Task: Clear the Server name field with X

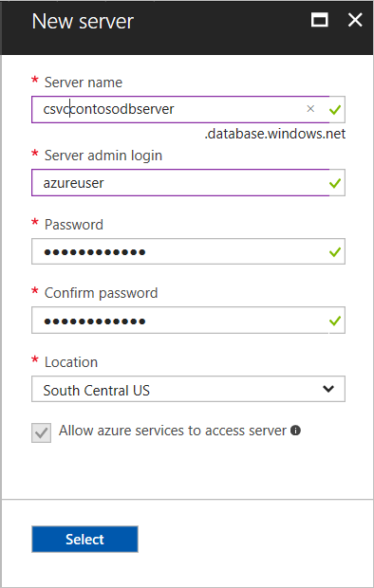Action: (310, 109)
